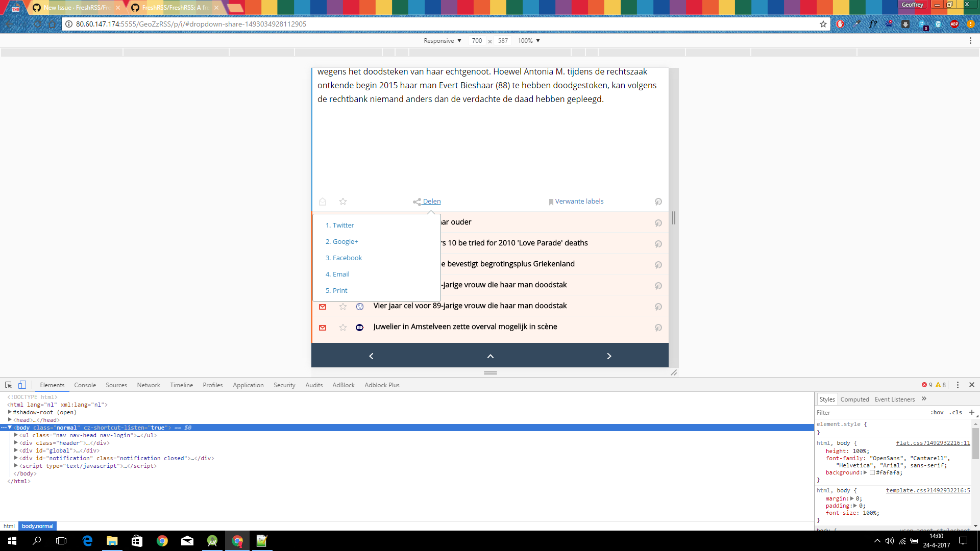Open source link icon for Juwelier article
The image size is (980, 551).
[x=658, y=328]
